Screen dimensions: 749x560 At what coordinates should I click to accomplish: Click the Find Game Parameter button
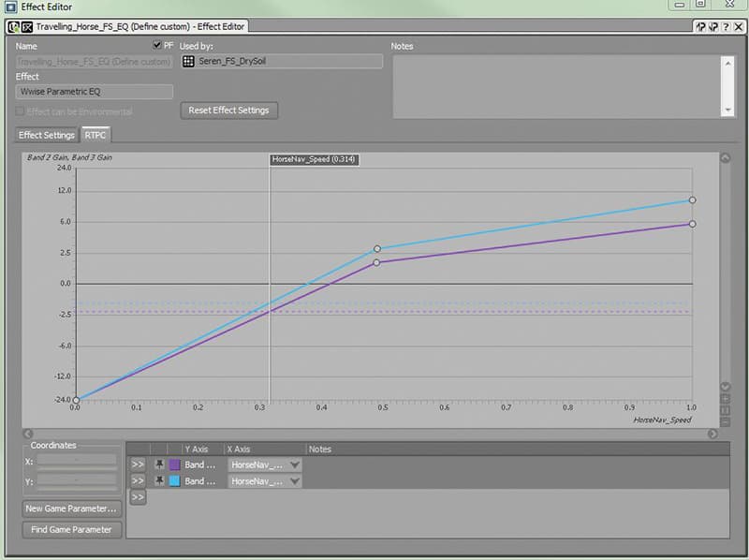coord(72,529)
